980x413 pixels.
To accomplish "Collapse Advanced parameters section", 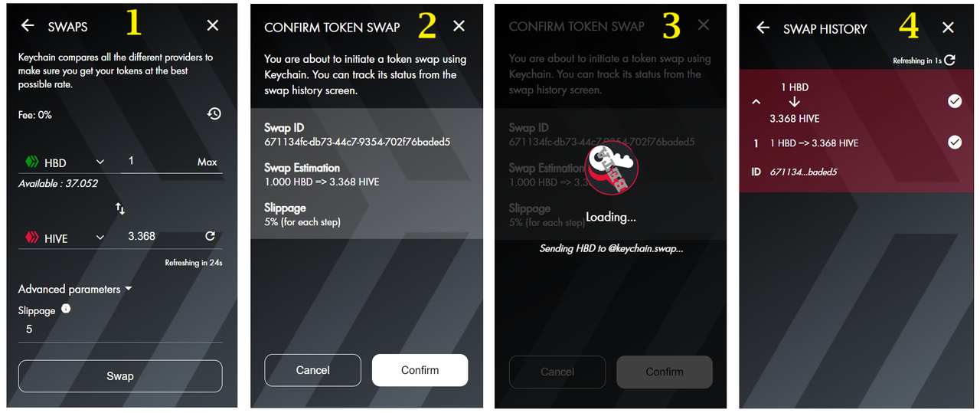I will coord(128,289).
